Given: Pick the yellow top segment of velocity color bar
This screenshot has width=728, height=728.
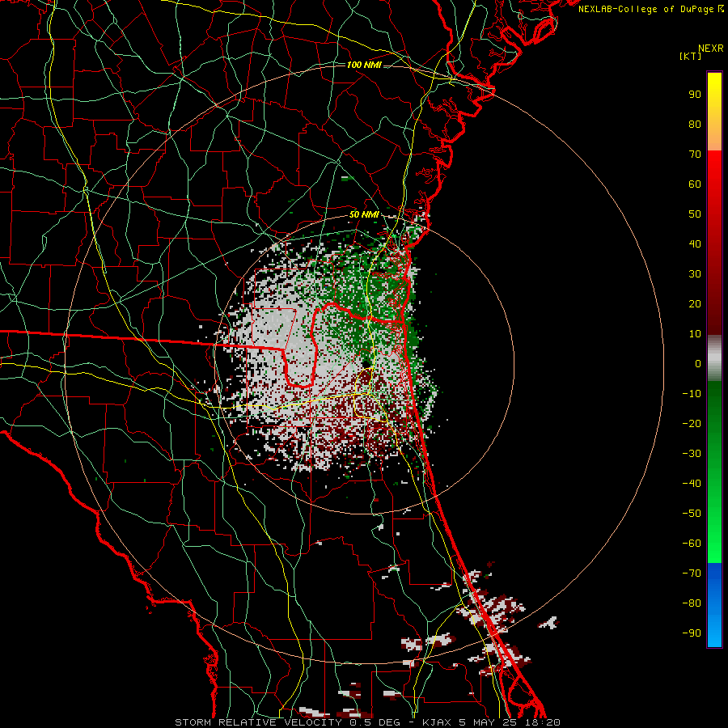Looking at the screenshot, I should click(x=714, y=112).
